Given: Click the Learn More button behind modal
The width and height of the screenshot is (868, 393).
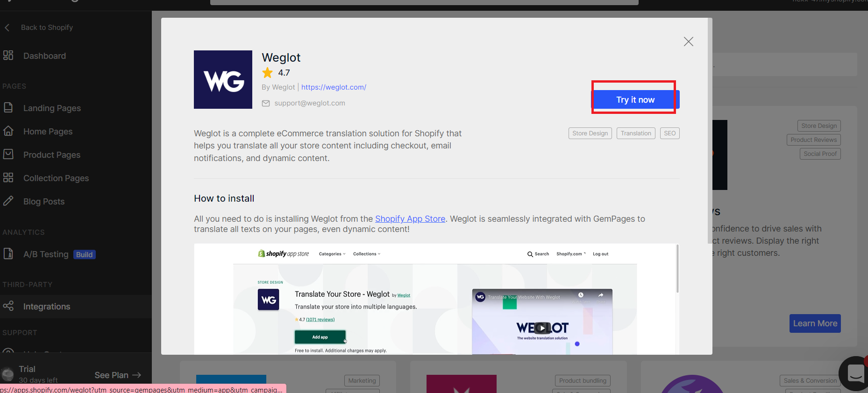Looking at the screenshot, I should tap(815, 323).
